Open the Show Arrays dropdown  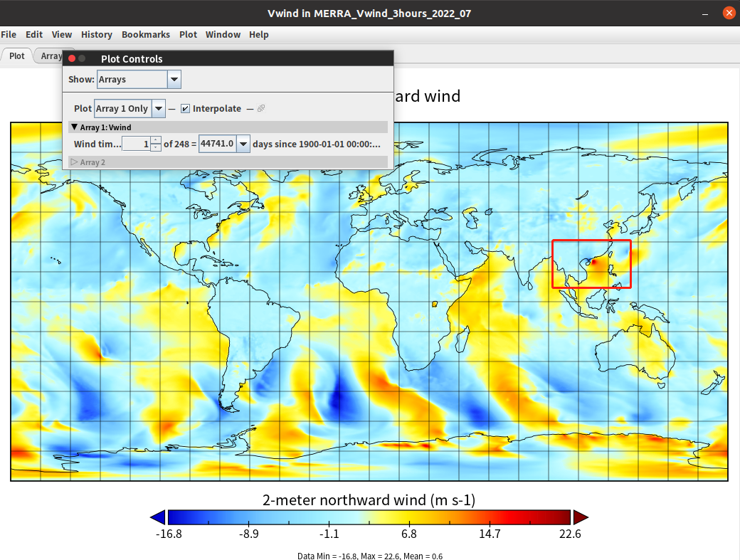point(174,80)
